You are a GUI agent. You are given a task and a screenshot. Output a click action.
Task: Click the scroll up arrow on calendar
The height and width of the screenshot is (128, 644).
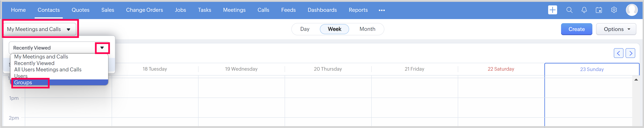click(x=636, y=80)
